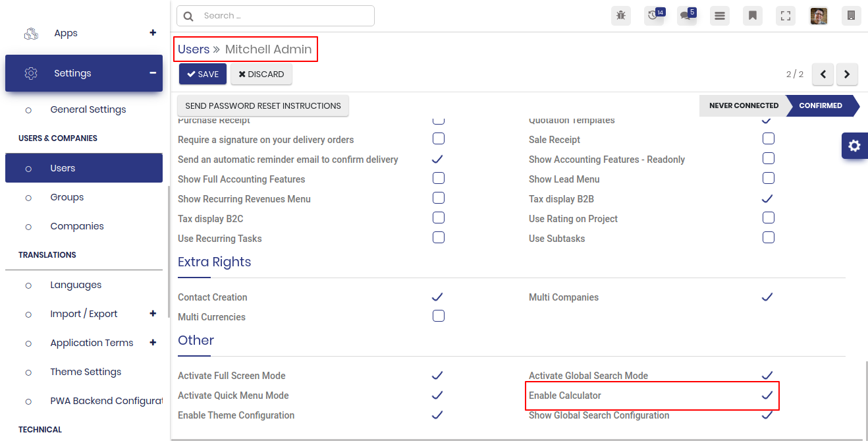Viewport: 868px width, 441px height.
Task: Toggle the Enable Calculator checkbox
Action: 767,396
